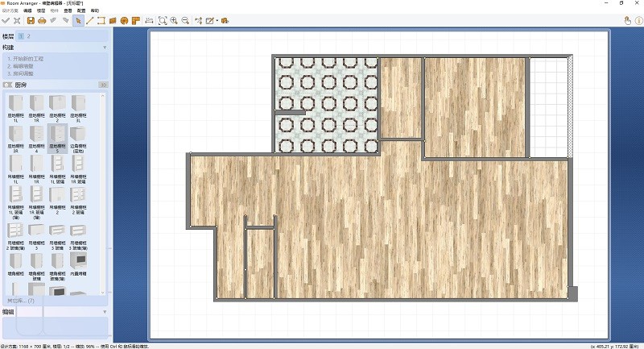Zoom out with the magnifier minus icon

point(186,21)
